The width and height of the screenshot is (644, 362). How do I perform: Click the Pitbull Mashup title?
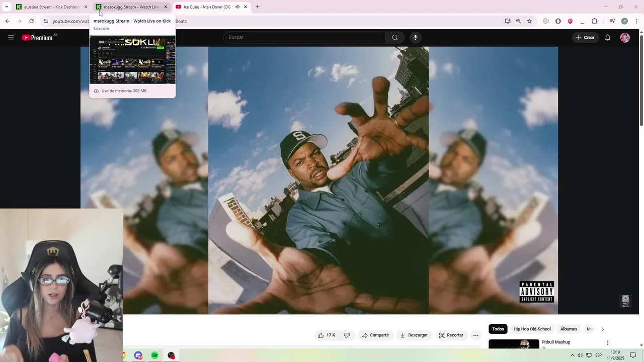pos(555,342)
